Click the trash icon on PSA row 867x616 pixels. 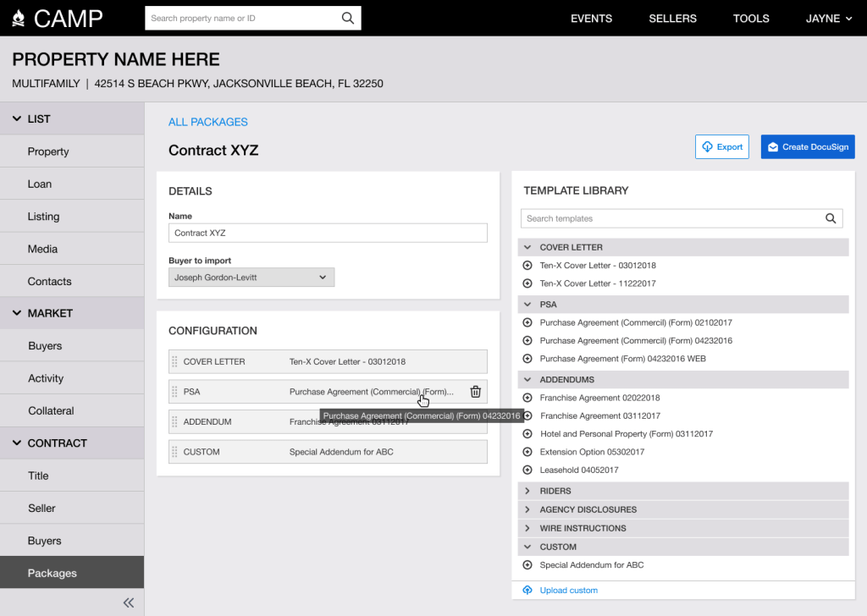[475, 392]
